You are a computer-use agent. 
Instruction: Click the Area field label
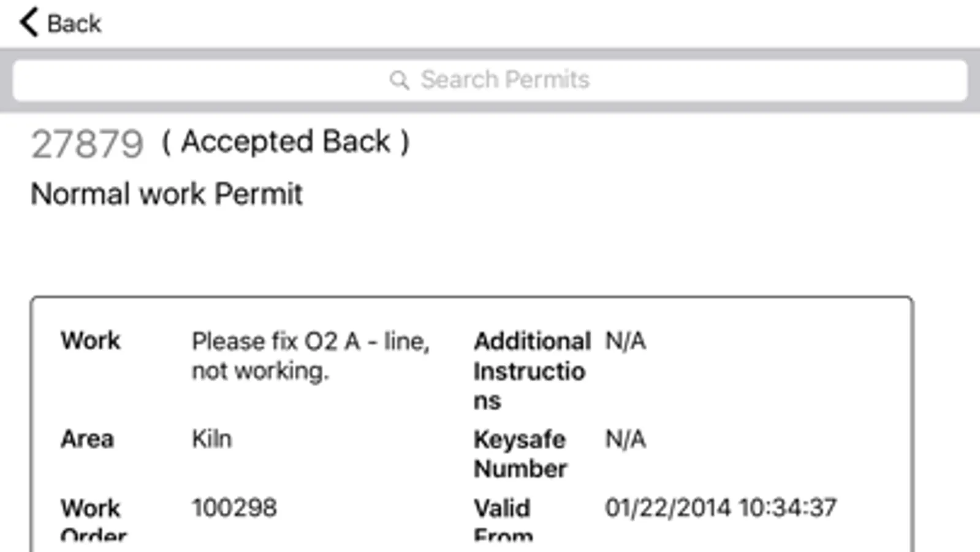tap(87, 439)
